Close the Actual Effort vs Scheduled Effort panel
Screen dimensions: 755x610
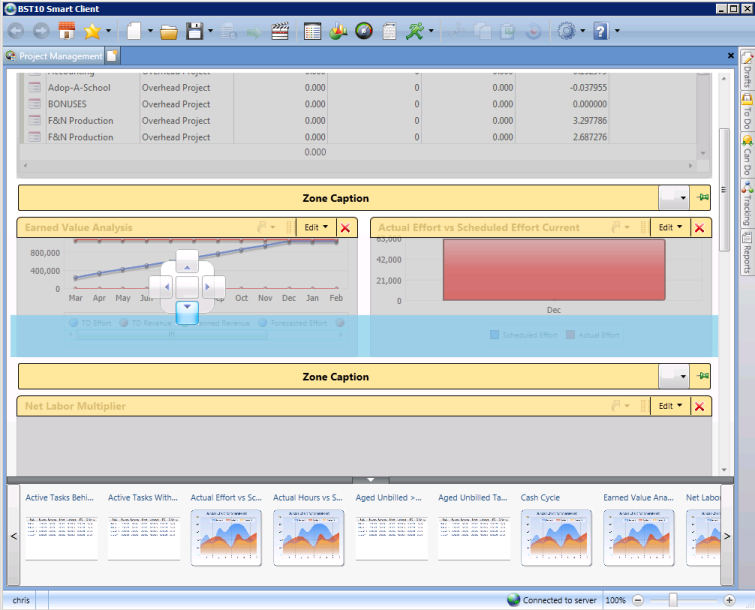tap(699, 228)
